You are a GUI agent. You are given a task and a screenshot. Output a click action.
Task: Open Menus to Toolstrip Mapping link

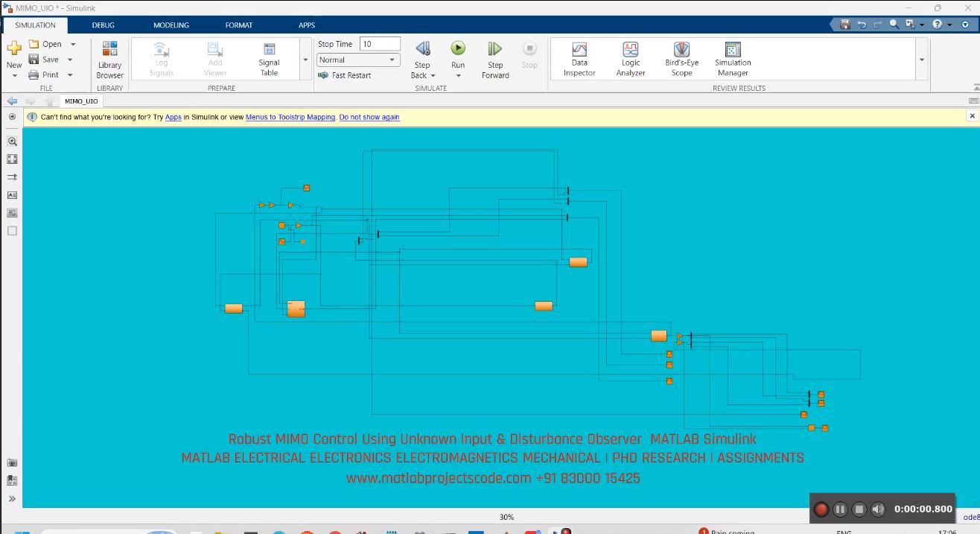click(x=290, y=117)
